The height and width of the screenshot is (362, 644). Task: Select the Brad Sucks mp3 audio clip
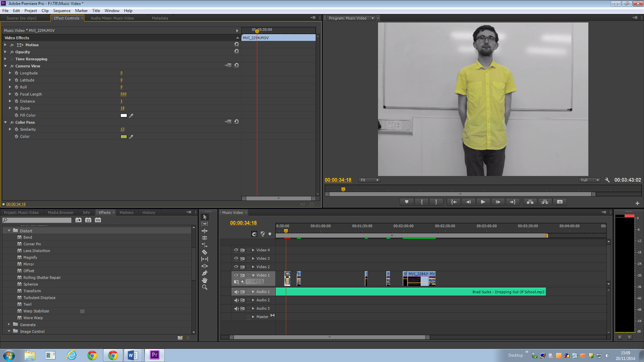tap(411, 292)
